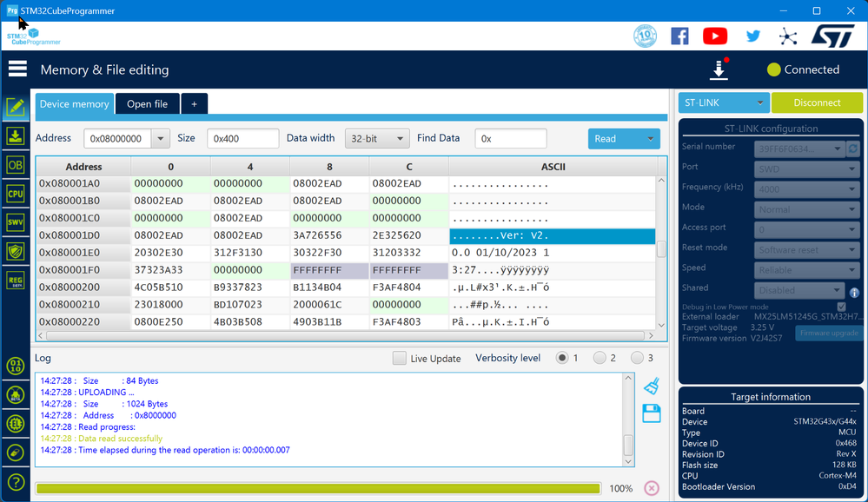Open the Help question mark icon
This screenshot has height=502, width=868.
[x=16, y=482]
